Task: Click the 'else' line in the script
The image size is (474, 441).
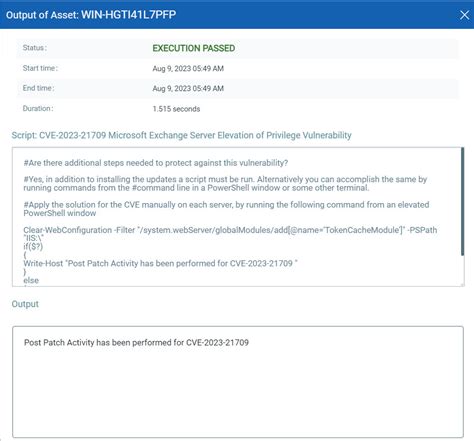Action: click(x=31, y=280)
